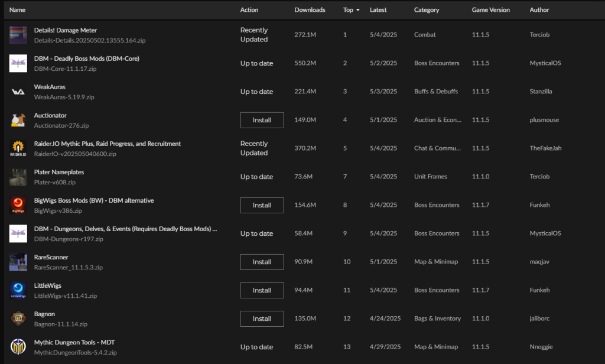
Task: Click the 4/24/2025 latest date
Action: 385,318
